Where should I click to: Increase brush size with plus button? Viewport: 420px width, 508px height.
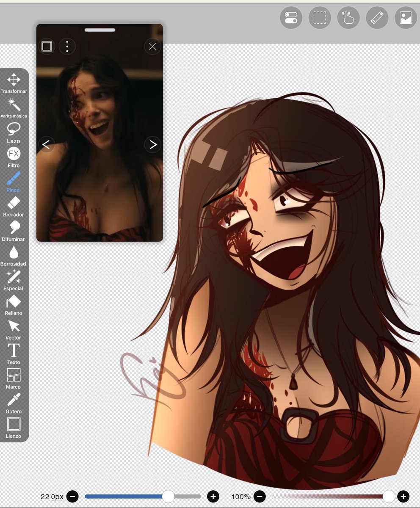click(x=213, y=496)
